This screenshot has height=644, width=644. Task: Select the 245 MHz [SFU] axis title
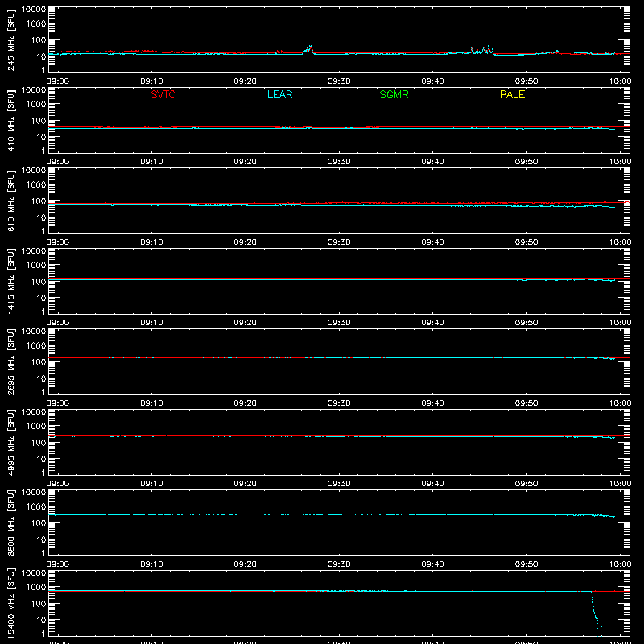click(11, 39)
